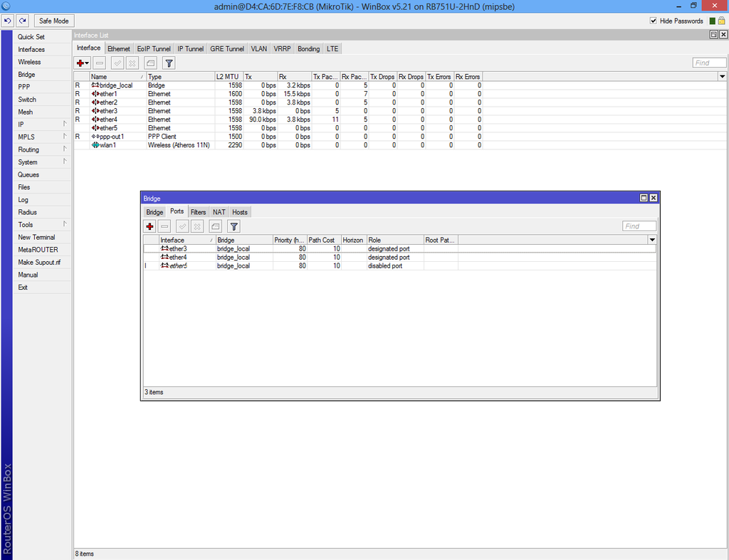
Task: Disable the ether5 port entry
Action: coord(179,265)
